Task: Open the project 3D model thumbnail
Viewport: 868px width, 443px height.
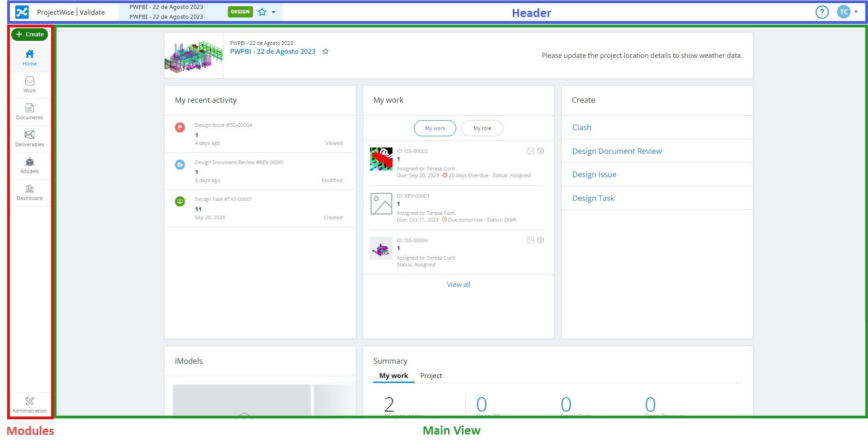Action: [x=194, y=56]
